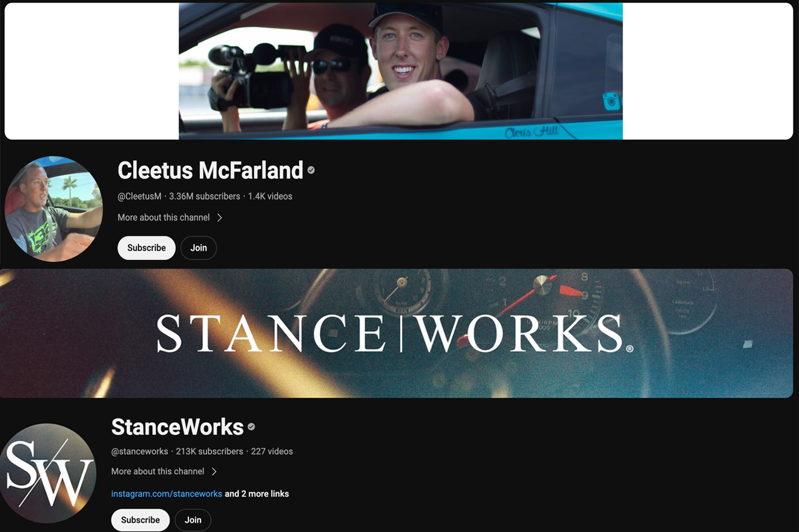Open Cleetus McFarland profile avatar
The image size is (799, 532).
click(x=54, y=209)
